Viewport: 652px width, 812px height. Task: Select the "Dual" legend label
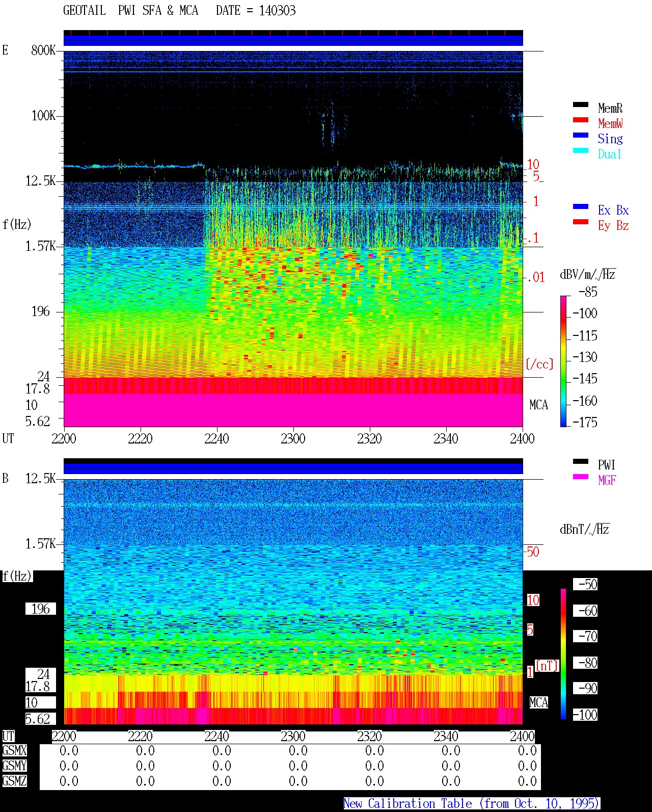[x=610, y=154]
